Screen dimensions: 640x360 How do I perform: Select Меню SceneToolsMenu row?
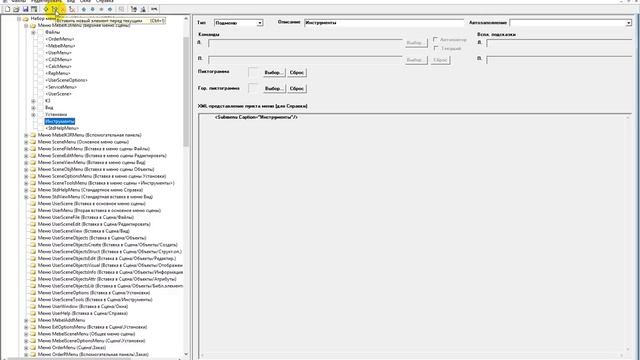(106, 183)
